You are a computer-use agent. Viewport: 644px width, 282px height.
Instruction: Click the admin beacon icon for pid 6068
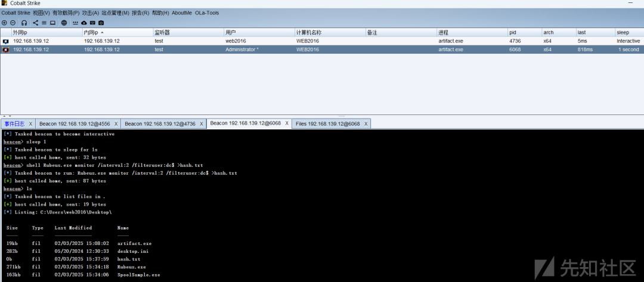pos(6,49)
